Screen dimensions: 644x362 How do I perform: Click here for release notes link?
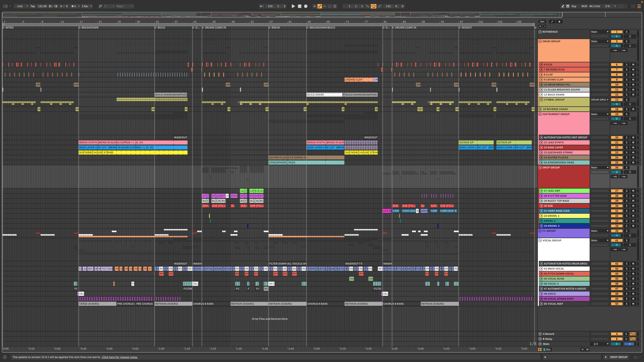pyautogui.click(x=120, y=357)
